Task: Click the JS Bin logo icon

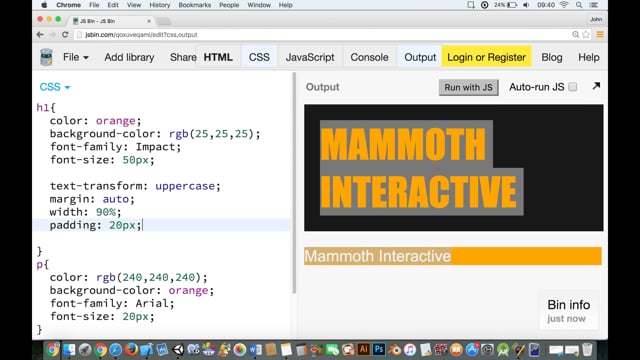Action: point(47,57)
